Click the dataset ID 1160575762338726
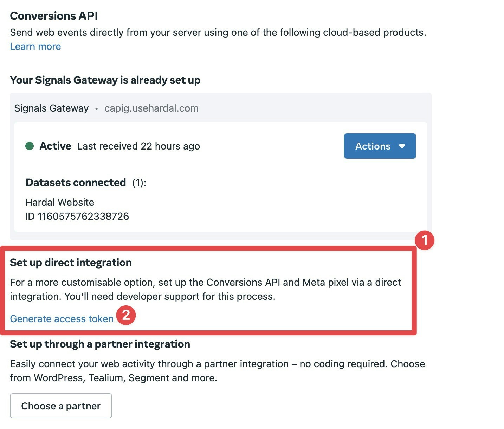 77,216
